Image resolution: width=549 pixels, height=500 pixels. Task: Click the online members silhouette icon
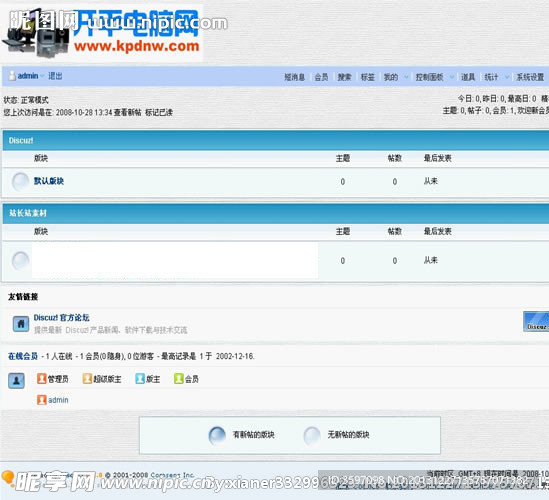click(x=16, y=381)
